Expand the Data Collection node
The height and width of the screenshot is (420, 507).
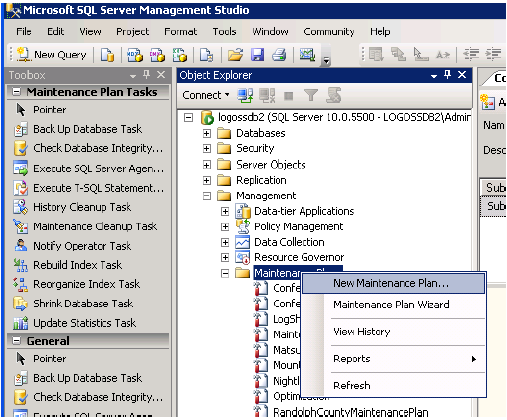tap(225, 242)
